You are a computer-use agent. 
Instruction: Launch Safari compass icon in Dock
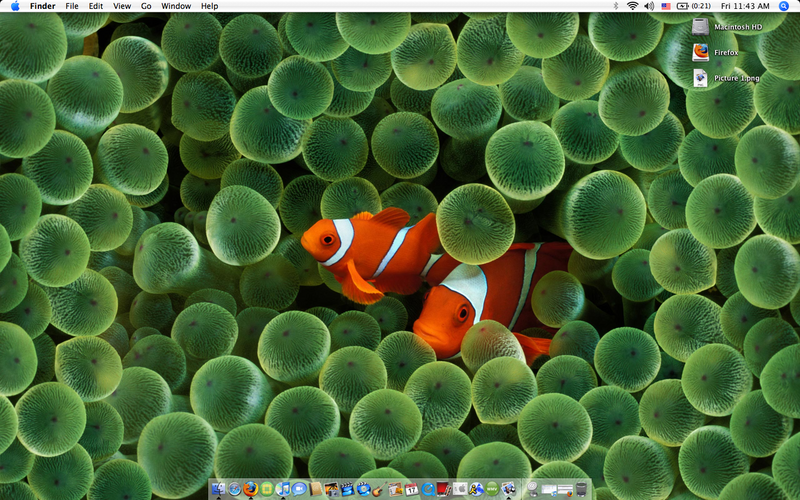coord(235,489)
